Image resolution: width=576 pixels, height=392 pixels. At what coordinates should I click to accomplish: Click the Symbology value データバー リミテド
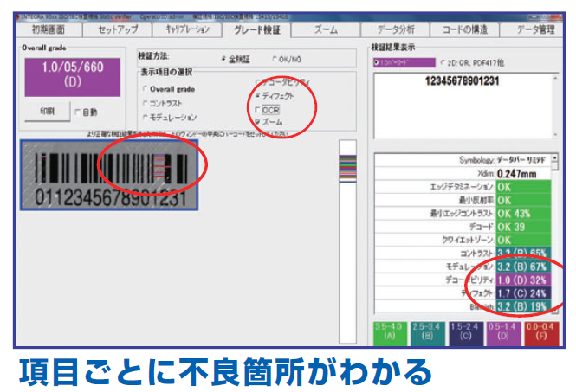[523, 160]
